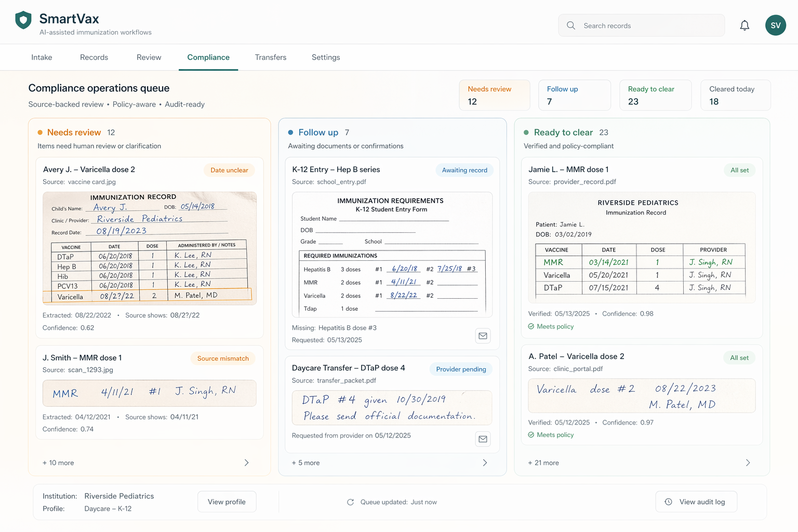Screen dimensions: 798x532
Task: Open the View audit log button
Action: coord(696,502)
